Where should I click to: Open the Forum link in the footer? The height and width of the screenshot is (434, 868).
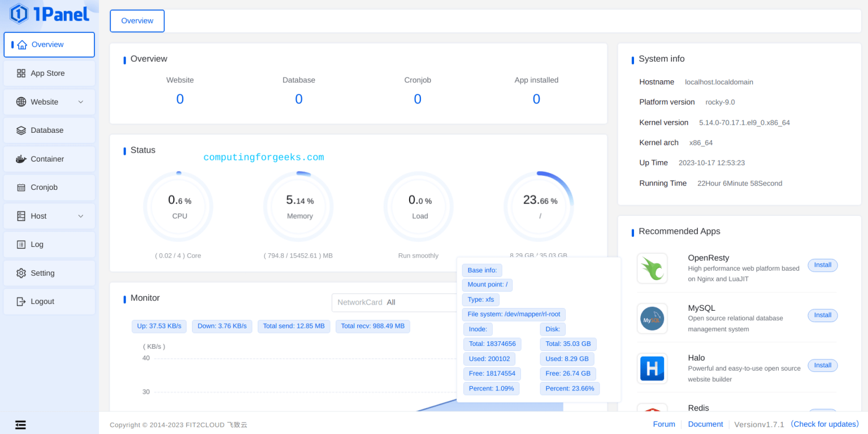point(663,424)
